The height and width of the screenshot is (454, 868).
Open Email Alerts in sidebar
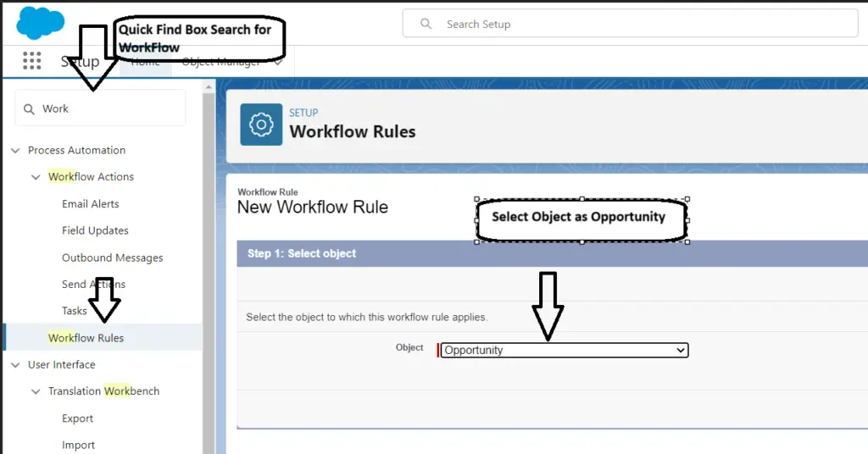(x=90, y=204)
